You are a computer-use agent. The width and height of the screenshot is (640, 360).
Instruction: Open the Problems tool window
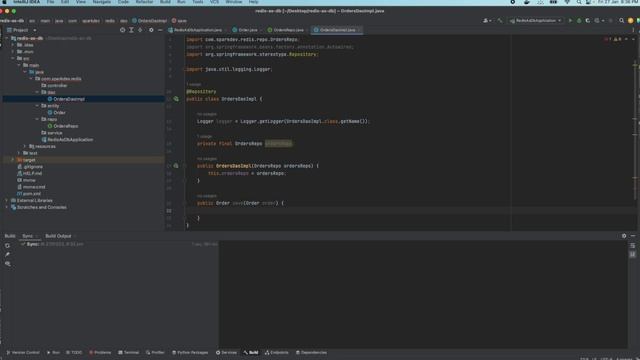(100, 352)
